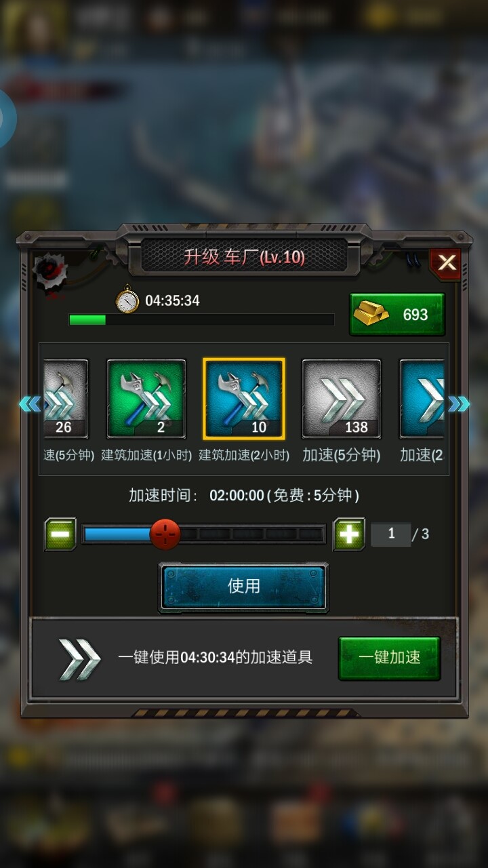Select the blue 2-hour building speedup item

(244, 399)
